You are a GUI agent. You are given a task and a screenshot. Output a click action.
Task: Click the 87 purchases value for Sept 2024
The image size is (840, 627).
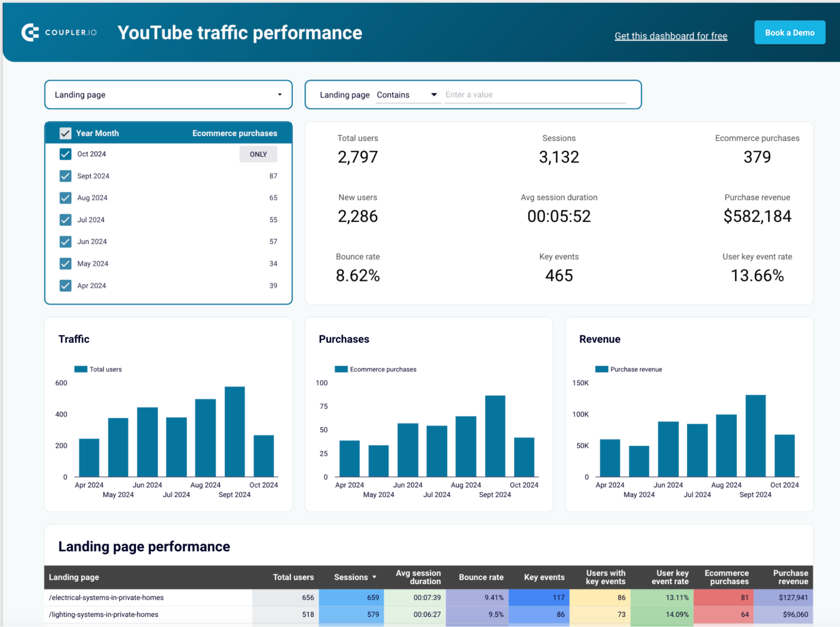[x=273, y=176]
